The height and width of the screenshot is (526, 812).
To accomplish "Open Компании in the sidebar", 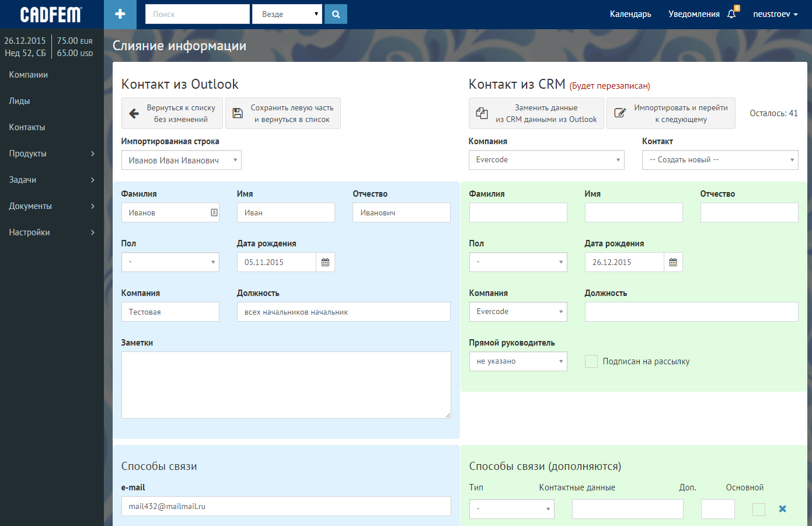I will pos(29,75).
